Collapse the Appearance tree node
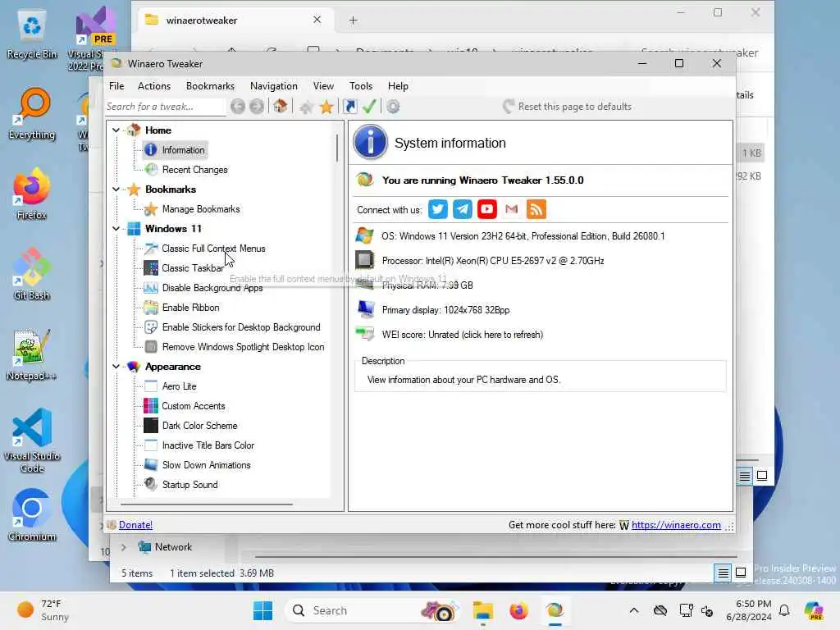The image size is (840, 630). pos(116,367)
